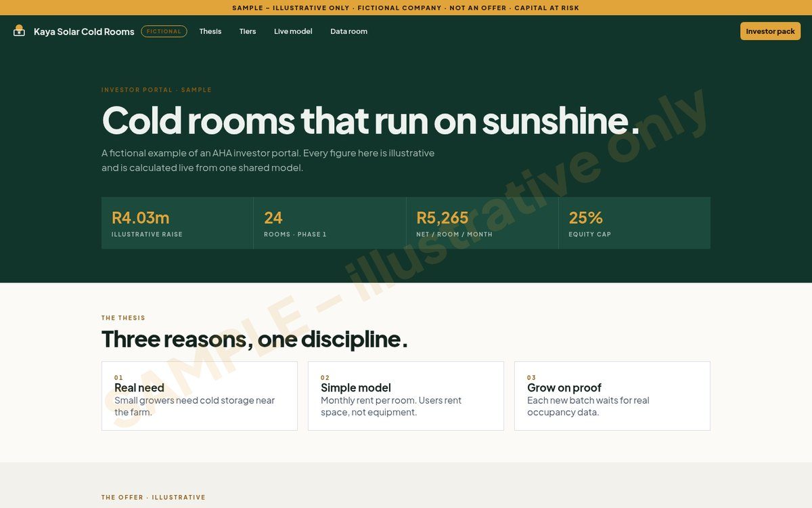Image resolution: width=812 pixels, height=508 pixels.
Task: Select the R4.03m illustrative raise stat
Action: pyautogui.click(x=177, y=223)
